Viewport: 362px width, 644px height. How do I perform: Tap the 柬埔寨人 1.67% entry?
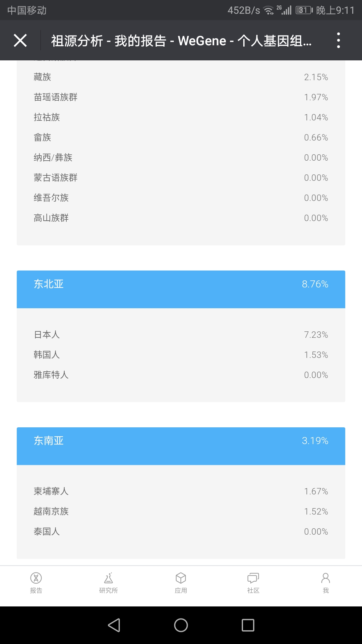tap(181, 491)
